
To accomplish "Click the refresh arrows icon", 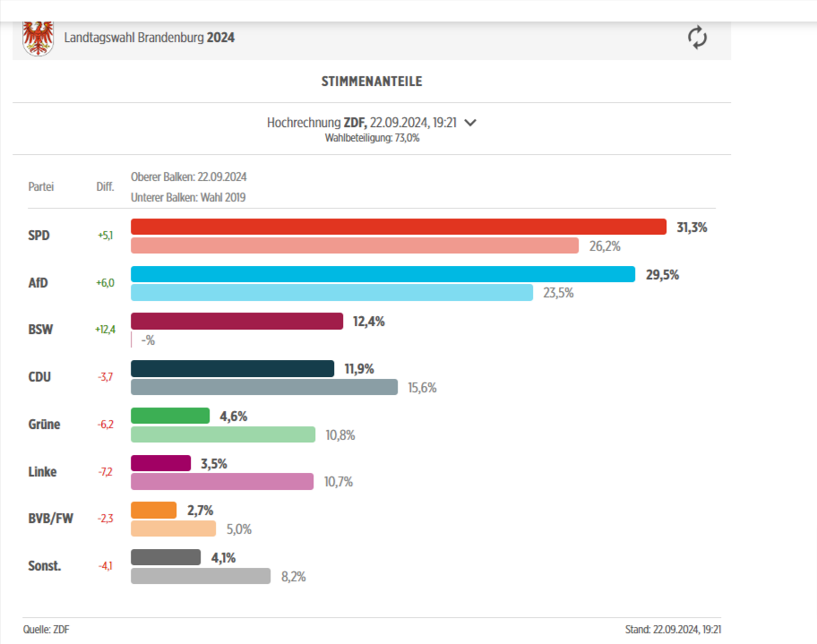I will 697,38.
